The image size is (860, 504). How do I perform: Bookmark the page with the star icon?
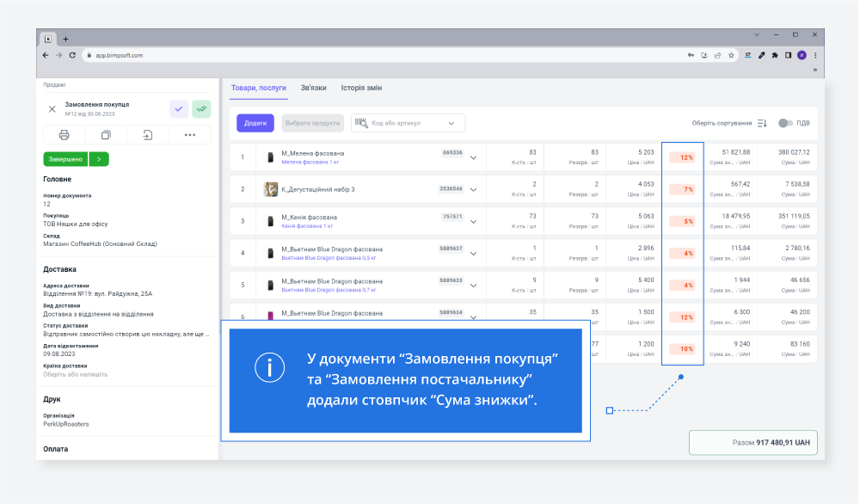pyautogui.click(x=731, y=55)
